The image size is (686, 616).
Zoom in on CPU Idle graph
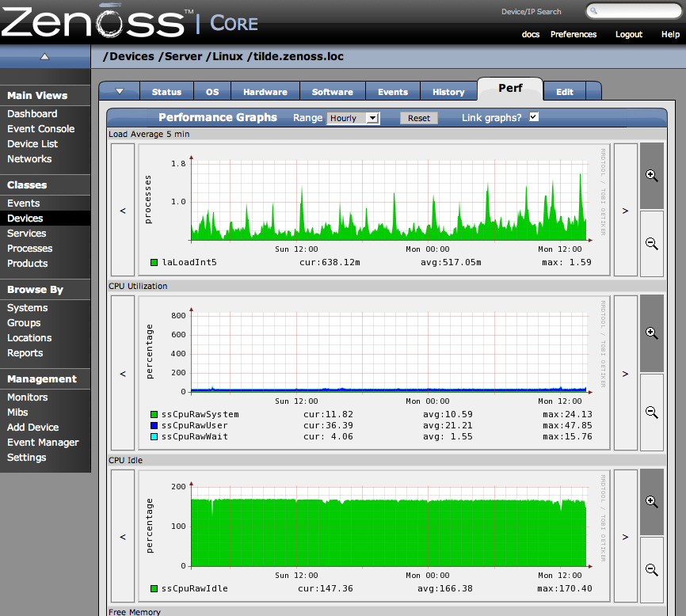651,502
